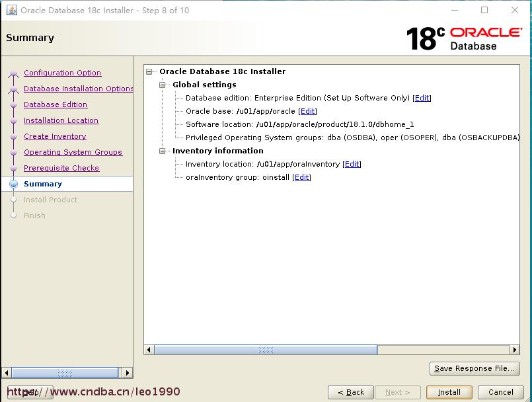Click the Back button

click(x=350, y=393)
